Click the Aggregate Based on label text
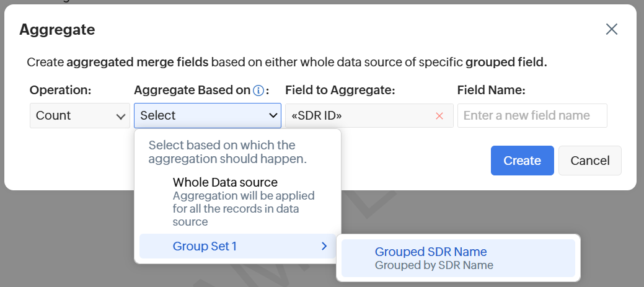Screen dimensions: 644x287 pyautogui.click(x=192, y=90)
